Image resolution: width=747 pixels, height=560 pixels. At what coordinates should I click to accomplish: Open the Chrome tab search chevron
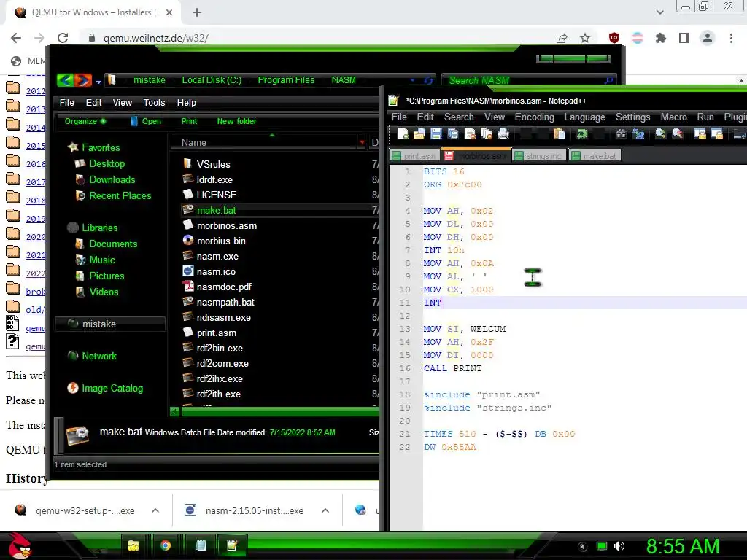click(659, 12)
